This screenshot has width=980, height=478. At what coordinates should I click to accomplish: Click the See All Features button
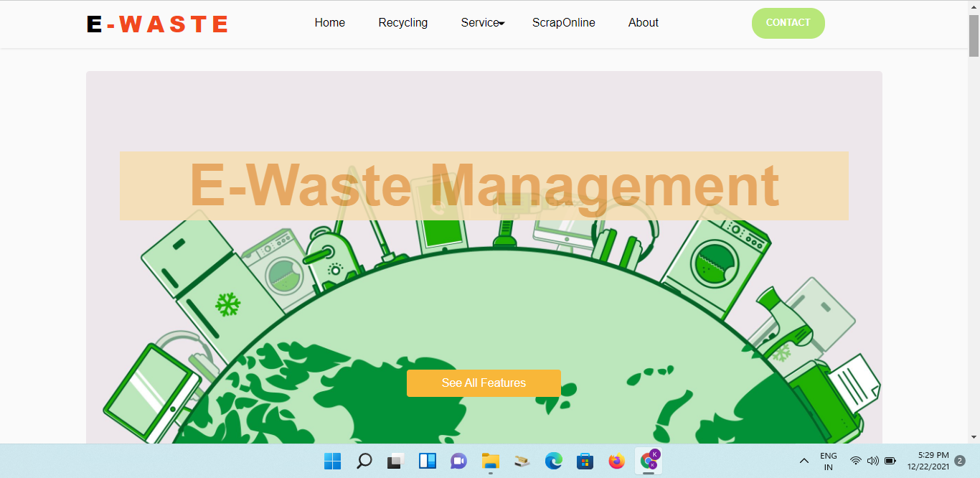484,383
